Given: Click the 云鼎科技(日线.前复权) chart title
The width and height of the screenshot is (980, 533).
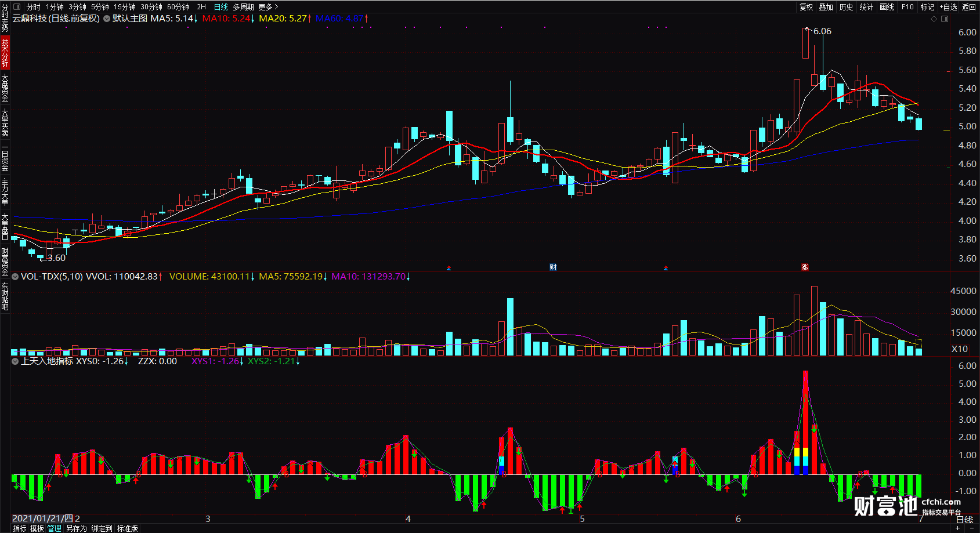Looking at the screenshot, I should (x=56, y=19).
